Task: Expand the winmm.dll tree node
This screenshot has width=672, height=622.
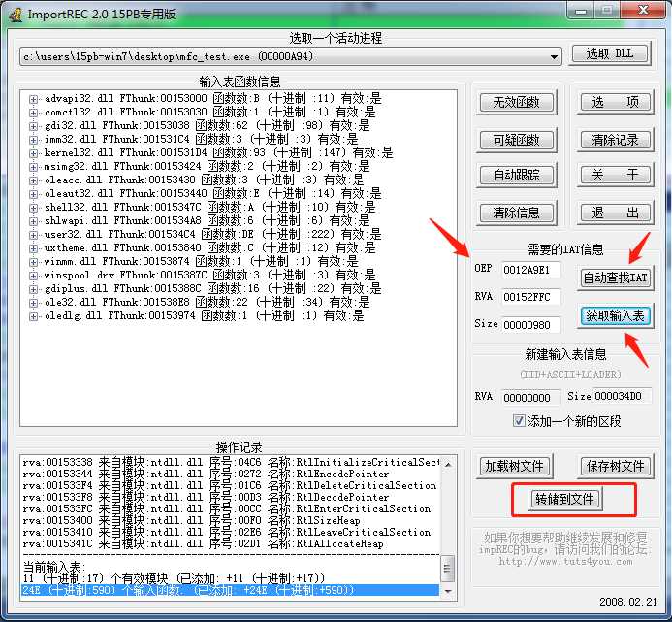Action: (33, 262)
